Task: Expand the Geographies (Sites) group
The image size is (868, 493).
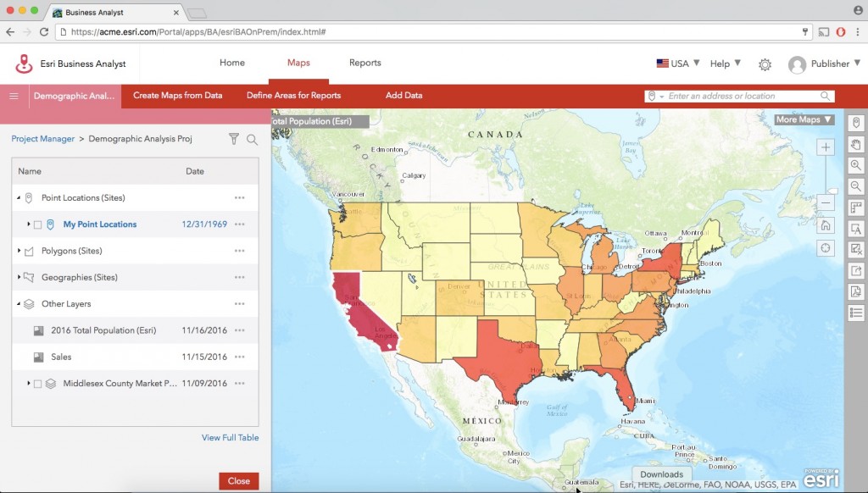Action: pos(19,277)
